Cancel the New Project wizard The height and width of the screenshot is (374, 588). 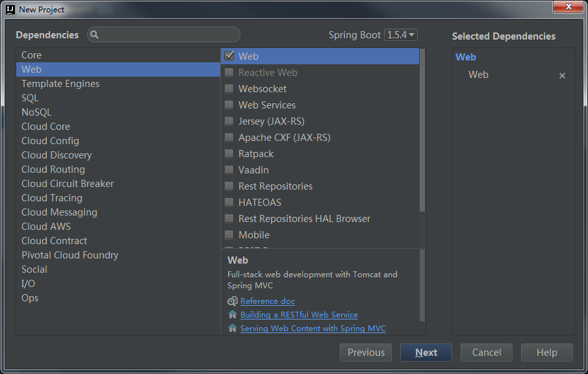(x=487, y=353)
